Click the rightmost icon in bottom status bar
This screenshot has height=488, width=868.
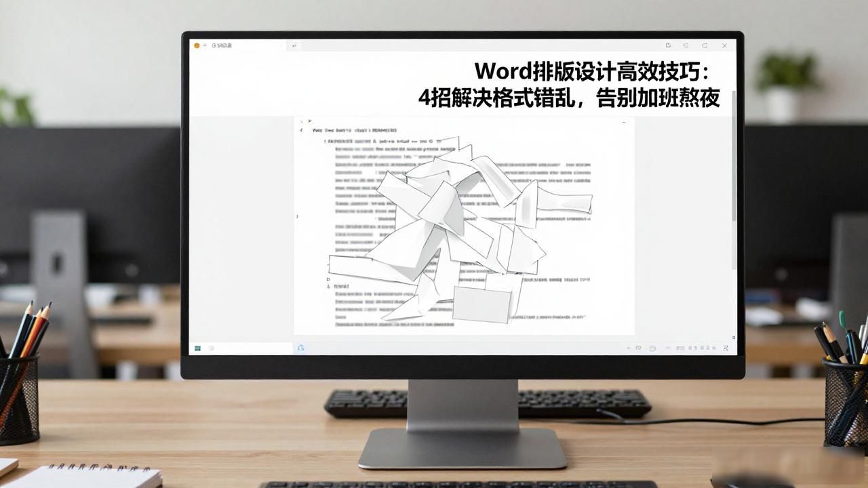(726, 348)
